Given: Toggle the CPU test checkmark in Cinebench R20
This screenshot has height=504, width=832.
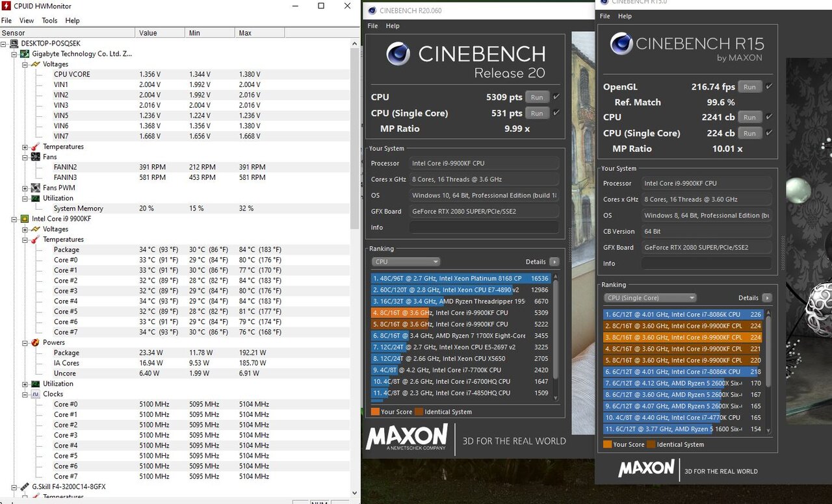Looking at the screenshot, I should pyautogui.click(x=556, y=97).
